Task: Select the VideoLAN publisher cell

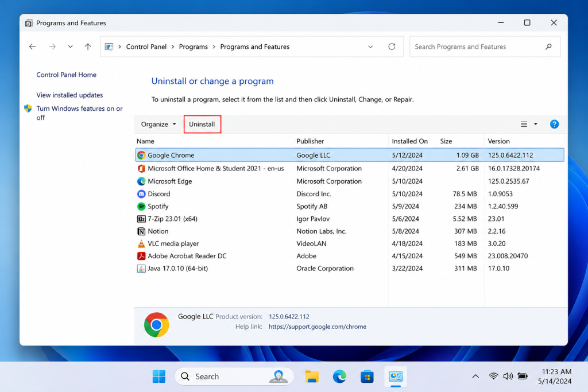Action: [311, 243]
